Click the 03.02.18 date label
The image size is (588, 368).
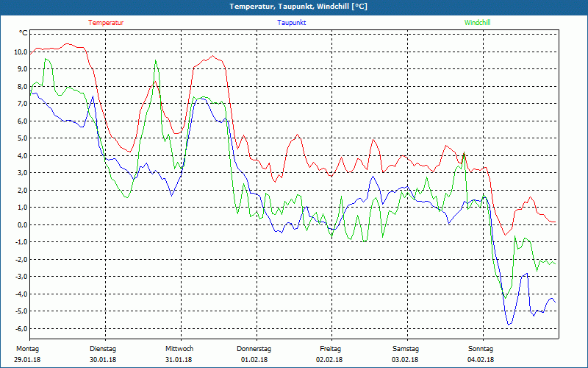405,360
